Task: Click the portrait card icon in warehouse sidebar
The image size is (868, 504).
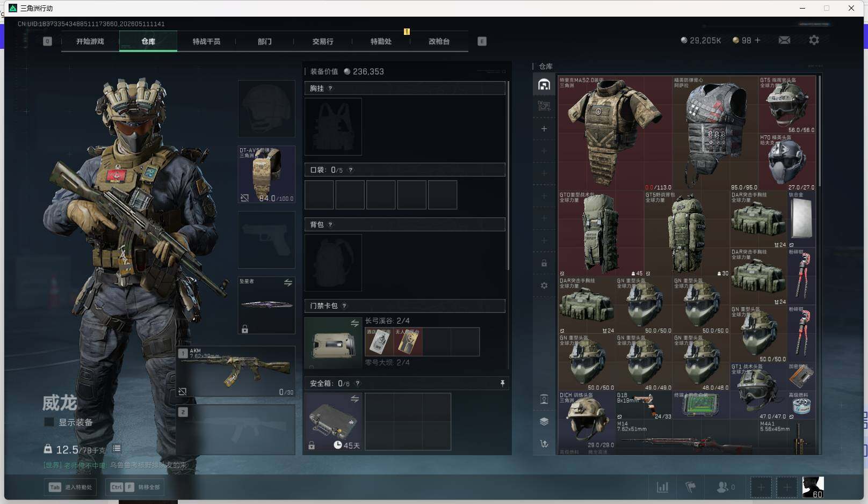Action: (544, 399)
